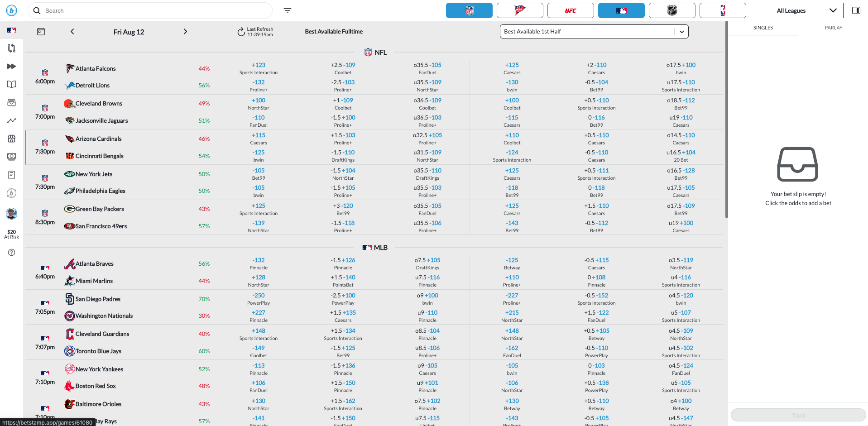Open the open-book icon in the sidebar

tap(12, 85)
